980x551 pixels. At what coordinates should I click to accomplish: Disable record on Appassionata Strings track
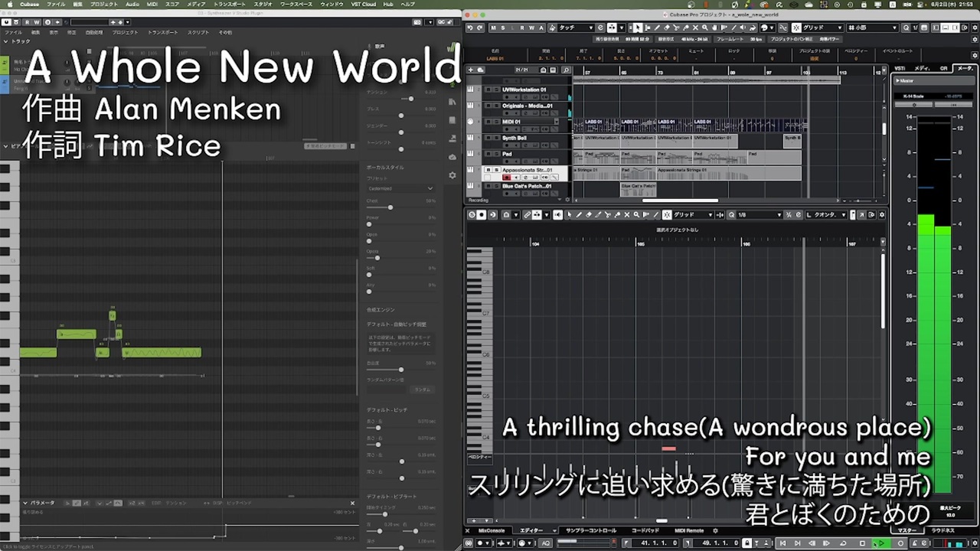point(507,178)
